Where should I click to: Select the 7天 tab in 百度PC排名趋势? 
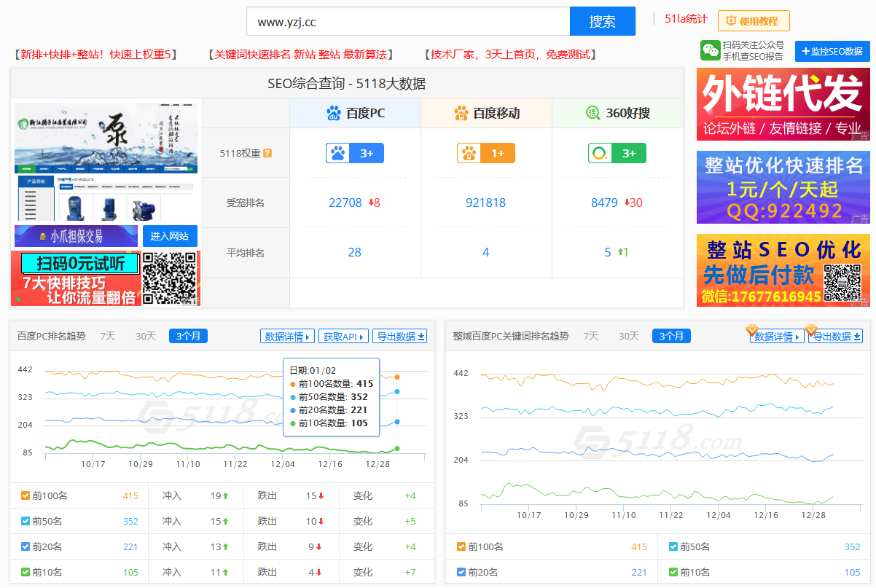108,336
